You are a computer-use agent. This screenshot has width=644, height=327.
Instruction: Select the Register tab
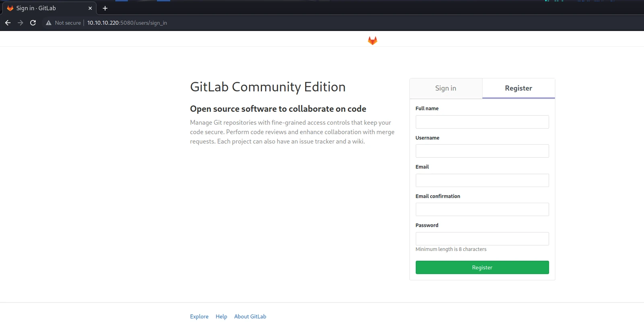(518, 88)
